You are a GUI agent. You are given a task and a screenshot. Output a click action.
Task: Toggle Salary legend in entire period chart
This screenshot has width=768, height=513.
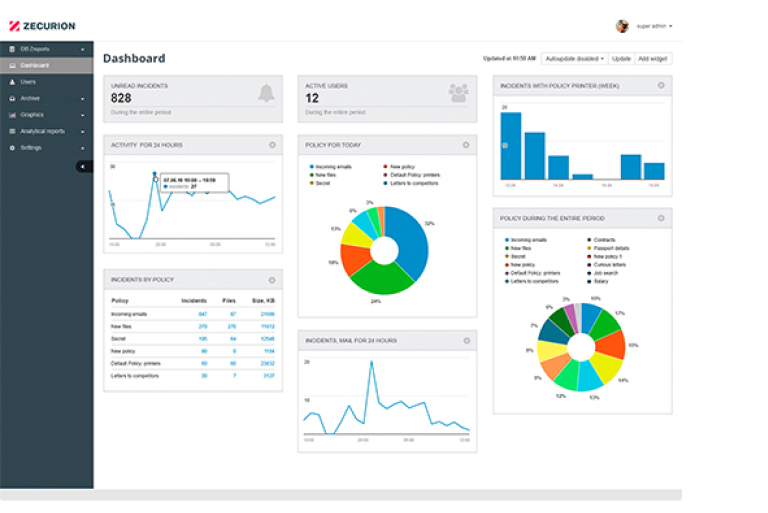coord(598,282)
